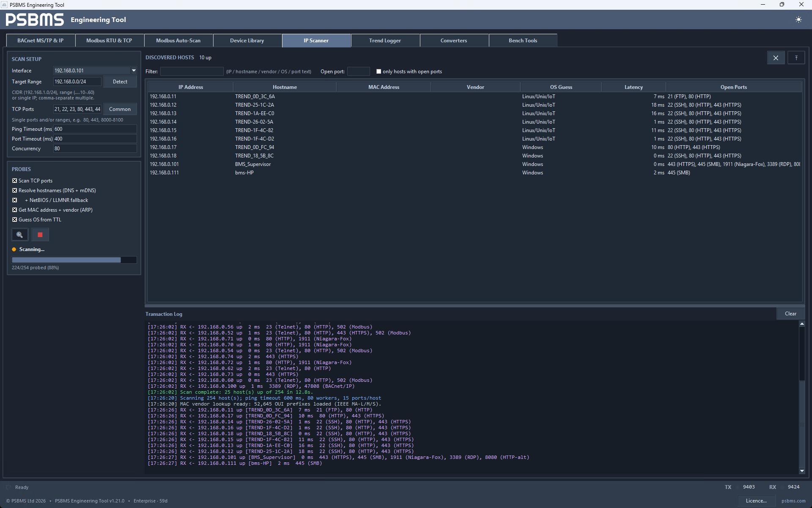Select host row 192.168.0.13
This screenshot has width=812, height=508.
click(475, 113)
